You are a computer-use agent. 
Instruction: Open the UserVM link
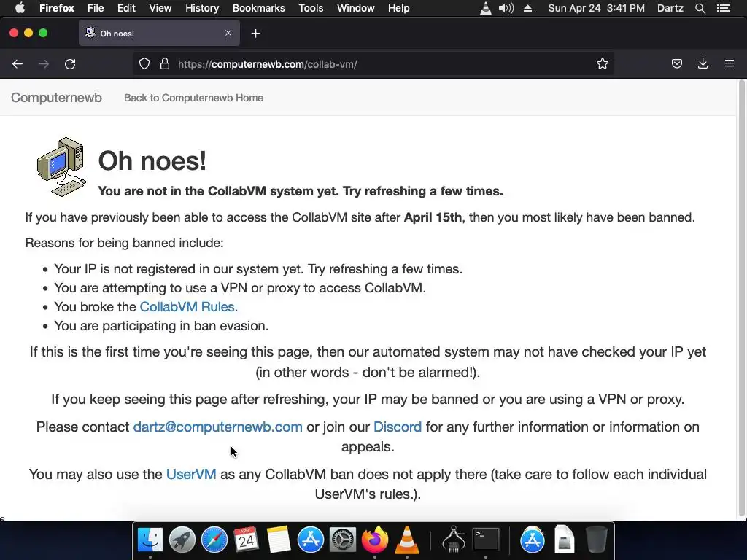coord(191,474)
